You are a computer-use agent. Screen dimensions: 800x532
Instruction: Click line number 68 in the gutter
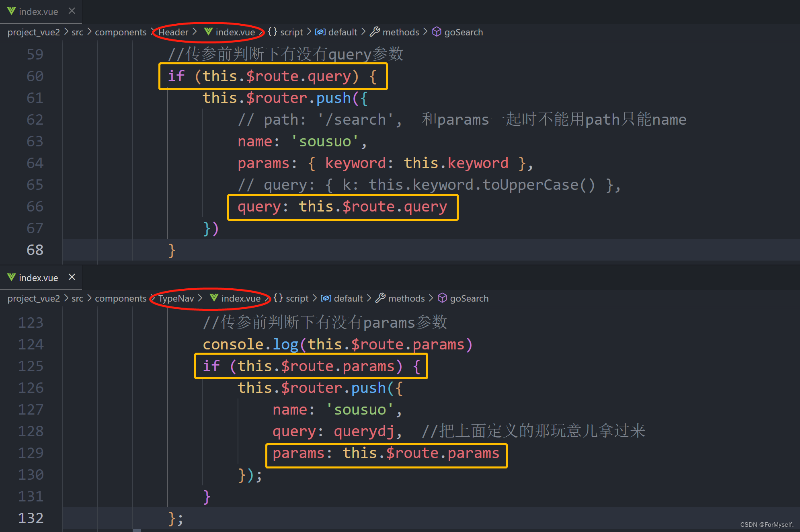pos(35,250)
